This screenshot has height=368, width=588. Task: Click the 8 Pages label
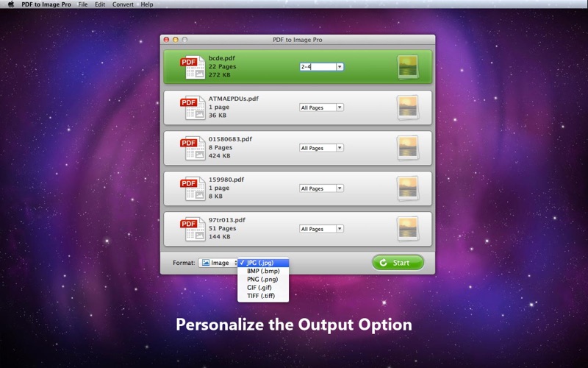[x=220, y=148]
